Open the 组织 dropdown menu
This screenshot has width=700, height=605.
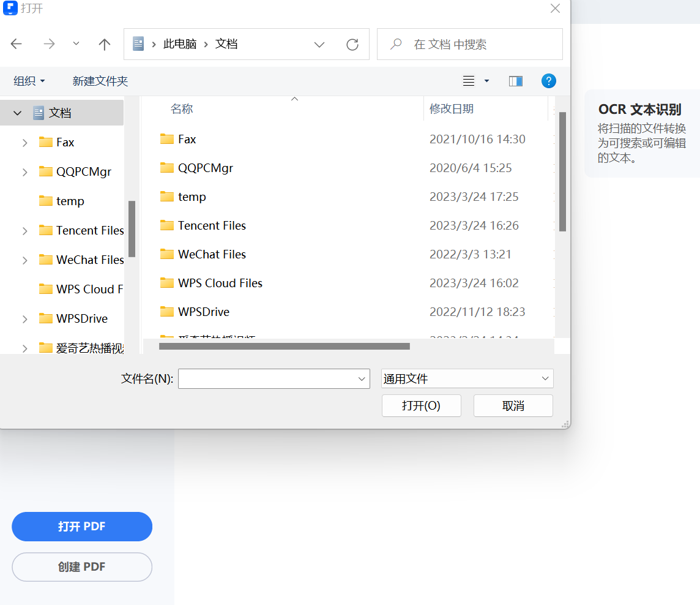click(28, 80)
